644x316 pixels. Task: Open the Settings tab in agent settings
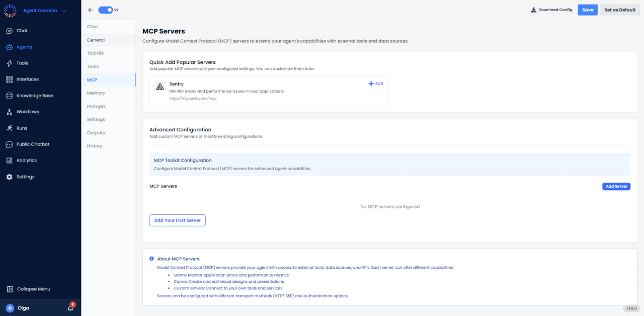108,119
